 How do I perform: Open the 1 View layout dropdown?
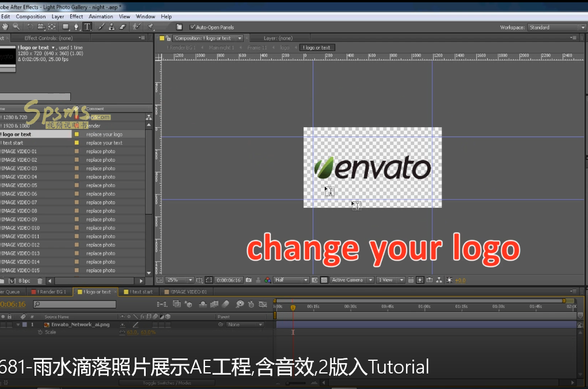tap(390, 280)
